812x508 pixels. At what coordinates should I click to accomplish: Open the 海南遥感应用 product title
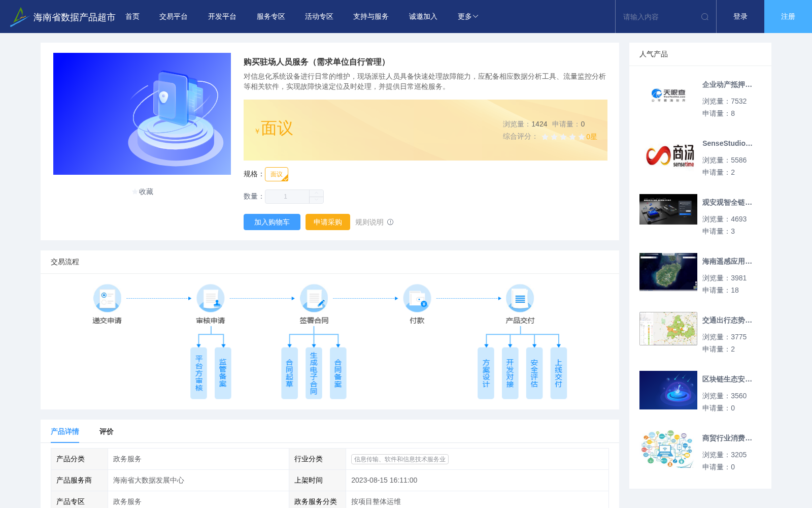[727, 262]
